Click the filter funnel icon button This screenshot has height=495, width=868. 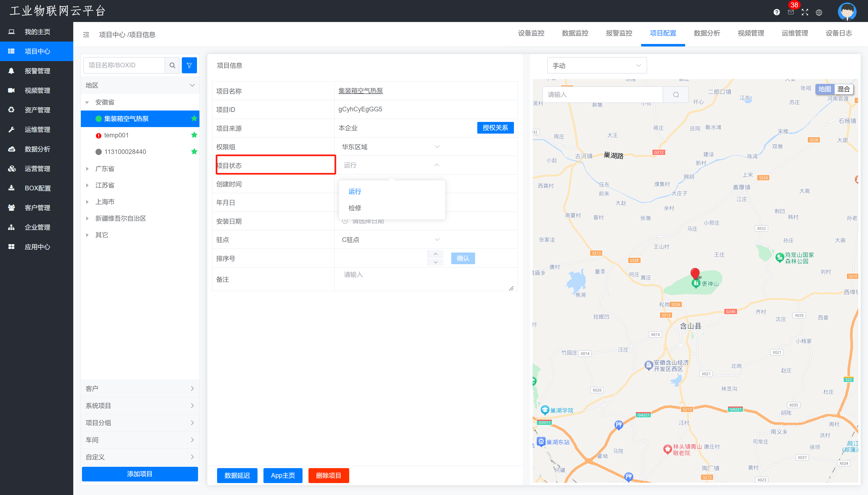coord(189,65)
